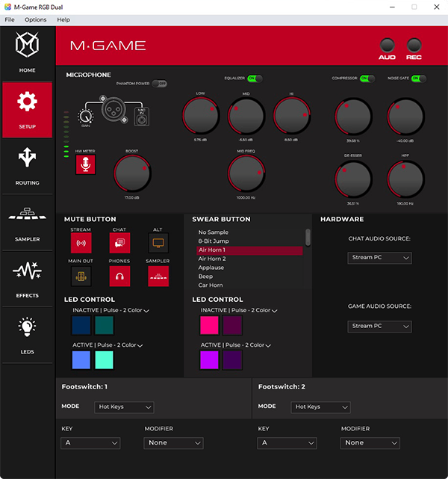Toggle the Equalizer switch off
The height and width of the screenshot is (479, 448).
click(x=255, y=78)
